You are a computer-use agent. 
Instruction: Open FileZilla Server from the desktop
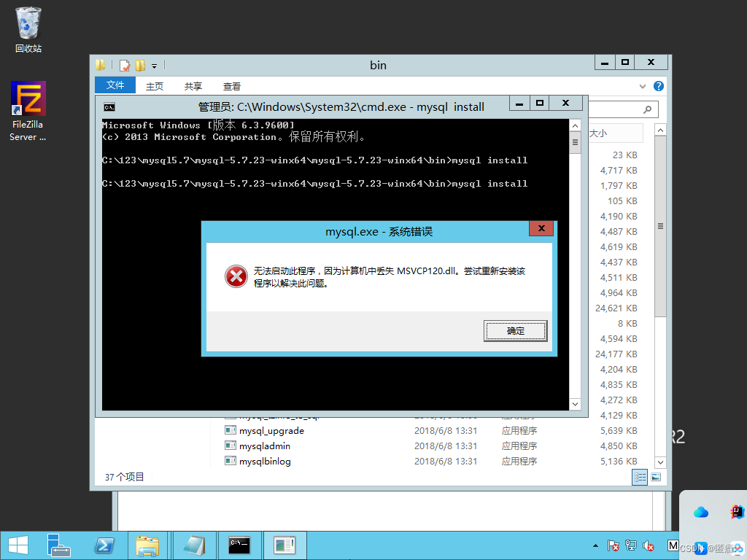click(x=26, y=97)
